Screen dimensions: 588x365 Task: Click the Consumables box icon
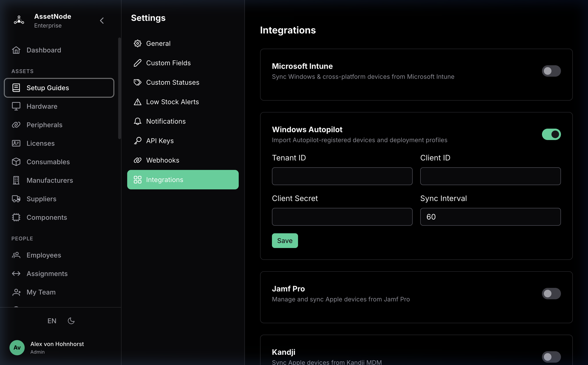16,162
